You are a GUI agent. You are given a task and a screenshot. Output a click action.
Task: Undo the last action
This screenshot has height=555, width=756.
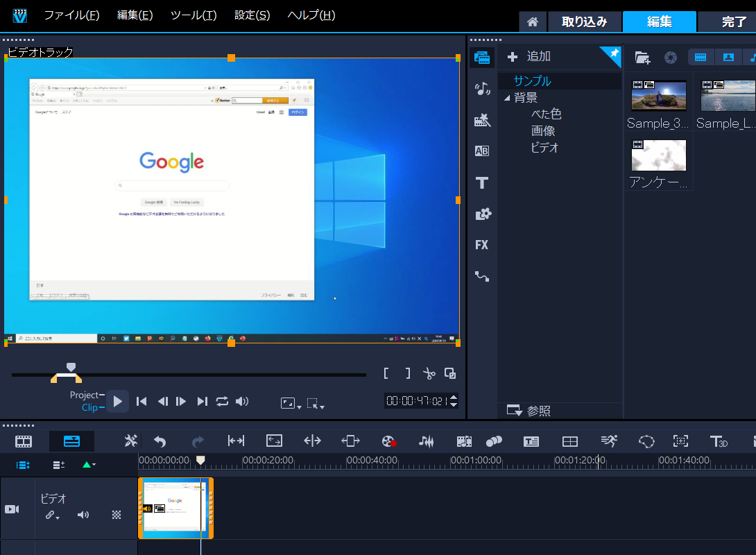tap(160, 441)
